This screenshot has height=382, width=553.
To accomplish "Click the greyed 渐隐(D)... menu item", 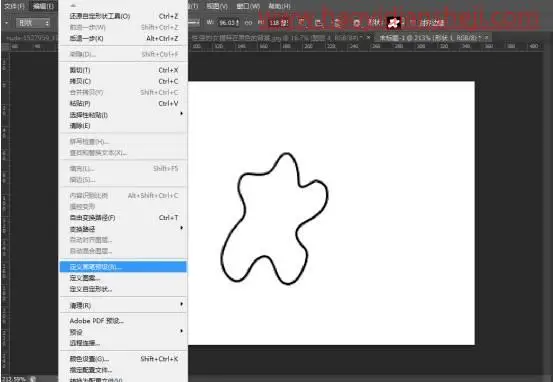I will [x=123, y=54].
